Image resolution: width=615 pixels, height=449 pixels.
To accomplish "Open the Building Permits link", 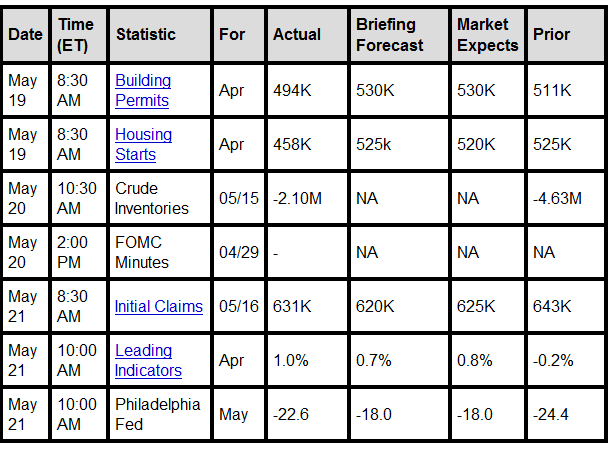I will (x=143, y=90).
